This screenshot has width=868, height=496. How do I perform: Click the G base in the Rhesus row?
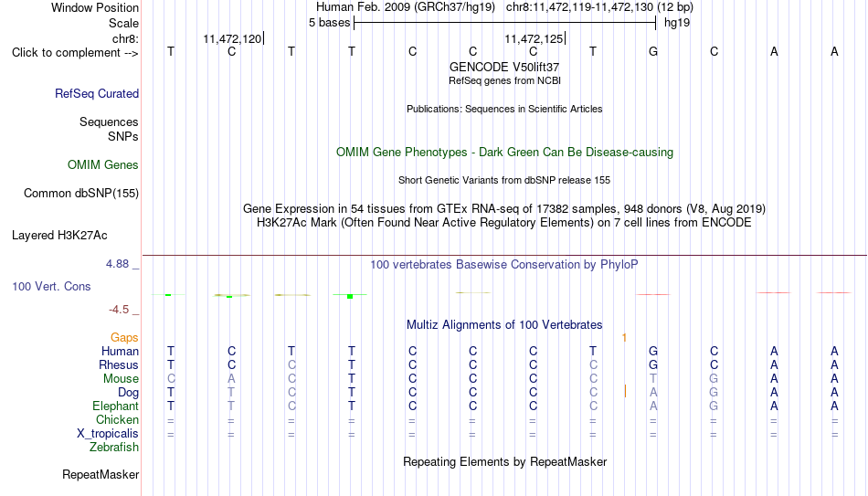pyautogui.click(x=653, y=365)
